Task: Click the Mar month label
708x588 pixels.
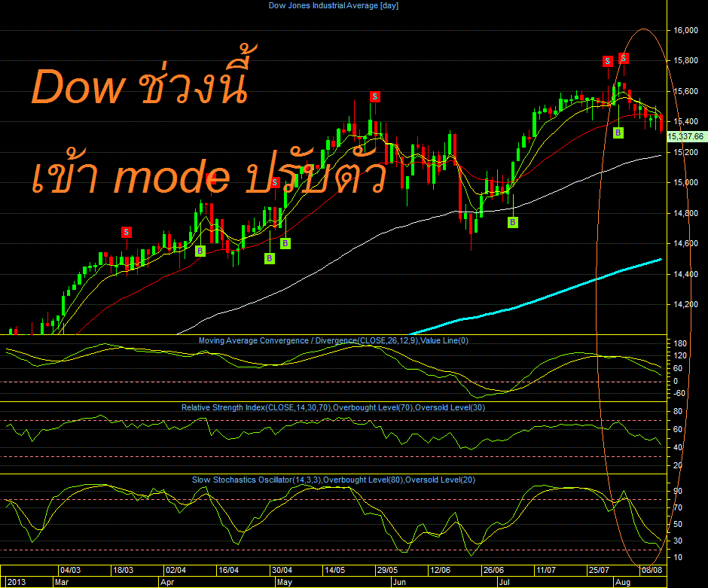Action: tap(62, 582)
